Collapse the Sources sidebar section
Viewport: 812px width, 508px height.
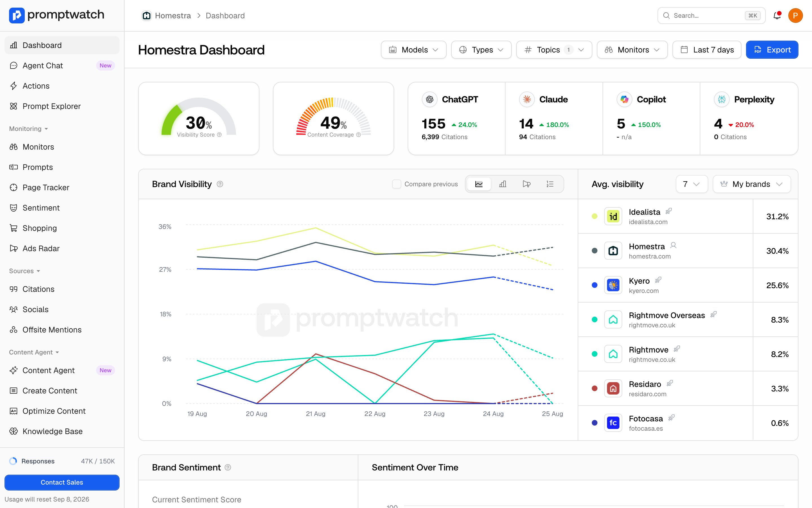tap(25, 271)
